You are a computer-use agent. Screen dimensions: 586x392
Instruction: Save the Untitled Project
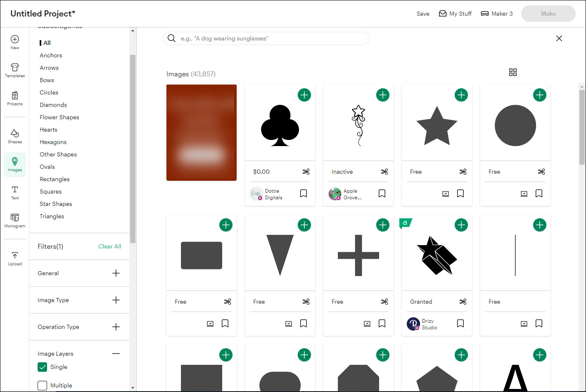click(422, 13)
